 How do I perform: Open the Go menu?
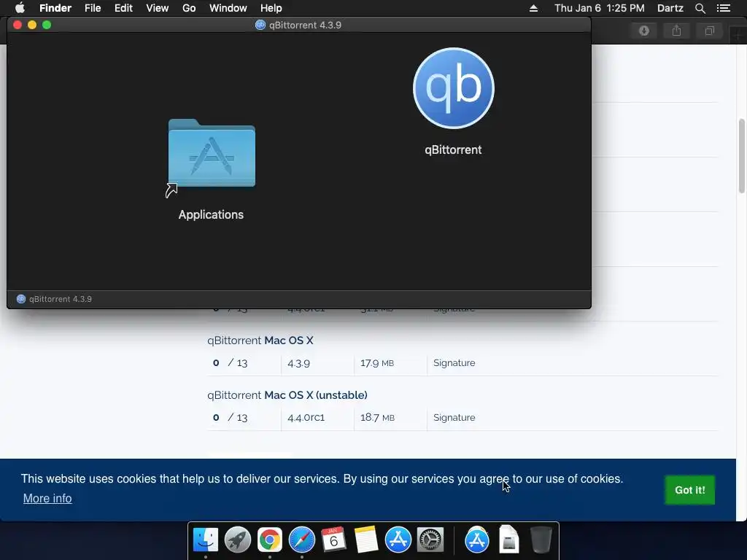point(189,8)
